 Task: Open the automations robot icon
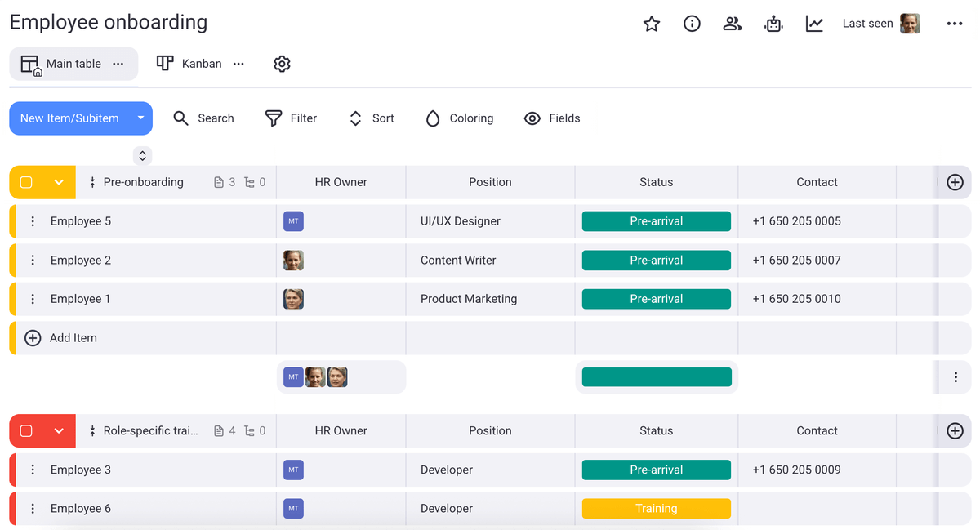(773, 24)
